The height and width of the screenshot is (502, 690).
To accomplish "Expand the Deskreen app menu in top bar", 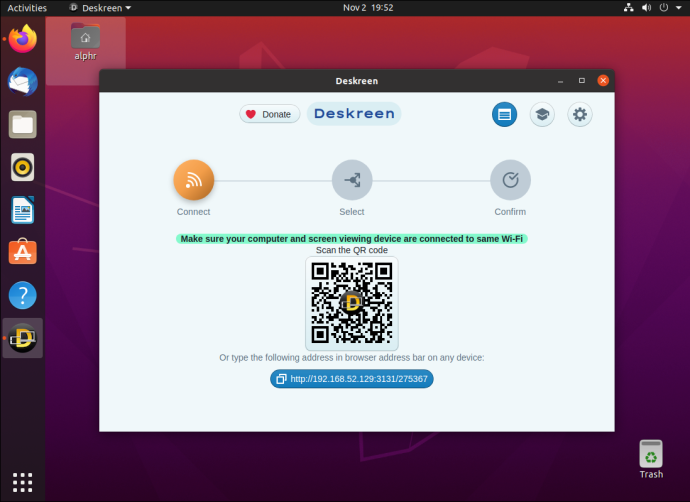I will point(101,8).
